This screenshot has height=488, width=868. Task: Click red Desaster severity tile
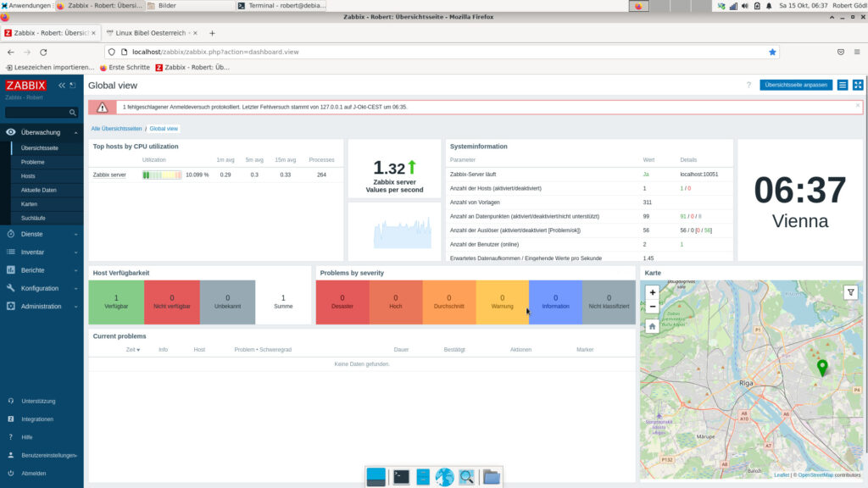342,302
